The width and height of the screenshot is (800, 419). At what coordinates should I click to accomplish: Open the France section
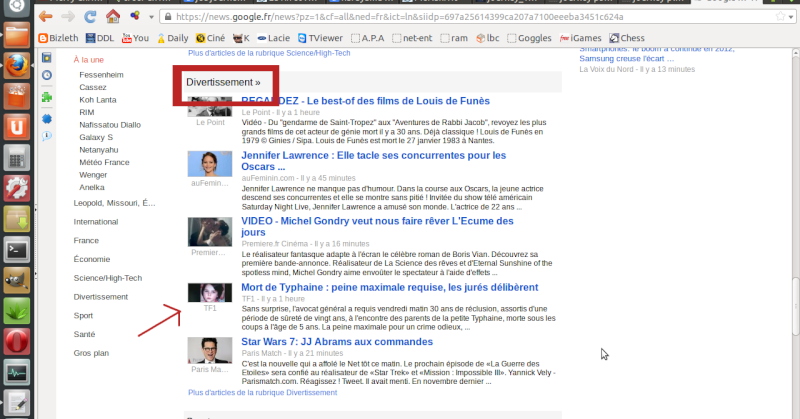click(x=86, y=240)
